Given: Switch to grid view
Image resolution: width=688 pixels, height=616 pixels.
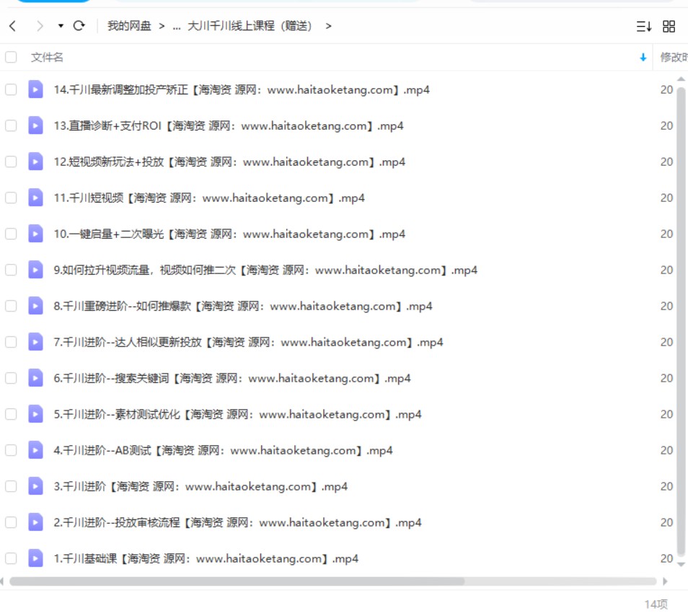Looking at the screenshot, I should pyautogui.click(x=669, y=26).
